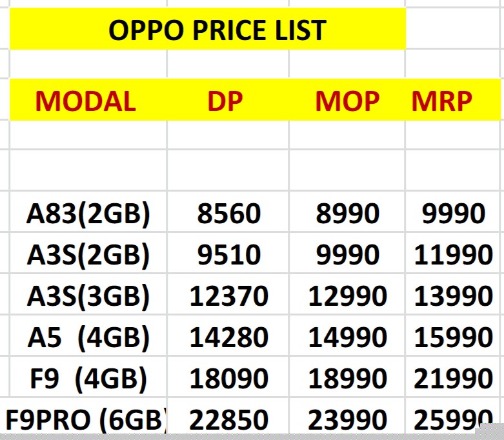The image size is (504, 440).
Task: Click the MOP header cell
Action: coord(347,101)
